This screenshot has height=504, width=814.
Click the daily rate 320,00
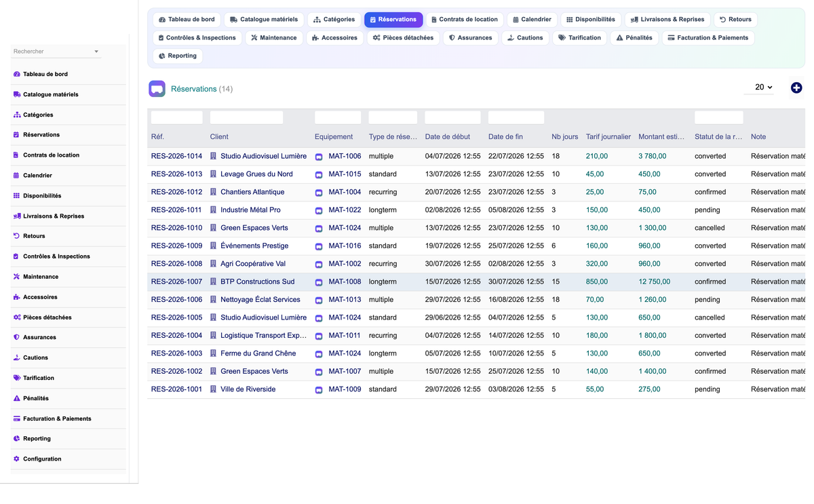pos(597,264)
